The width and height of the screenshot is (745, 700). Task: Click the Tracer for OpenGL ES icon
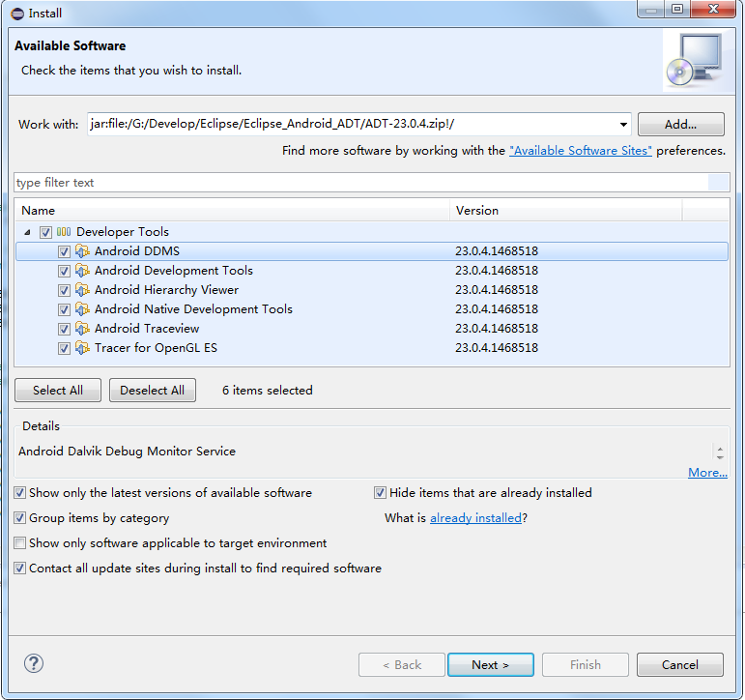(82, 348)
